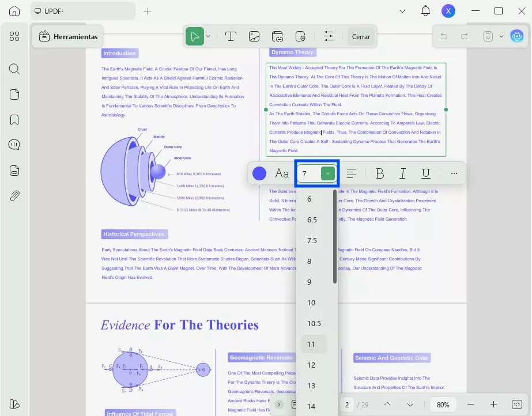Set actual size 1:1 view
This screenshot has width=532, height=416.
point(517,404)
